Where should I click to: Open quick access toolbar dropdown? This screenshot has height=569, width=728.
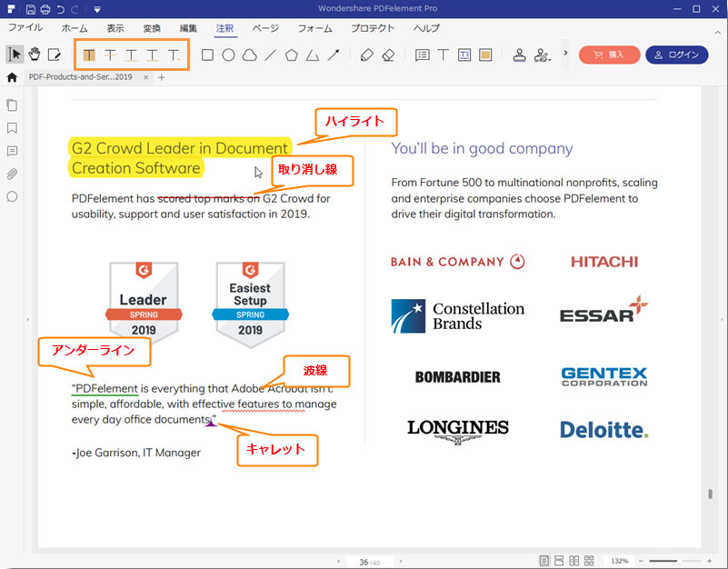pyautogui.click(x=97, y=9)
